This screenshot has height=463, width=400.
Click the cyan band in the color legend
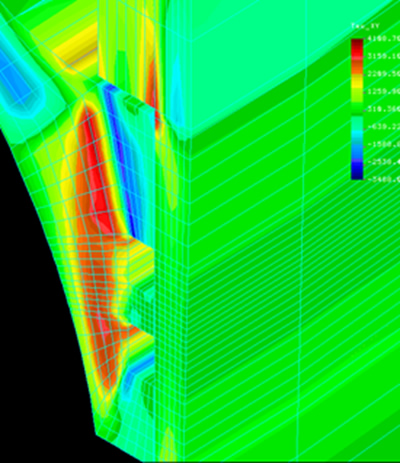(x=357, y=136)
